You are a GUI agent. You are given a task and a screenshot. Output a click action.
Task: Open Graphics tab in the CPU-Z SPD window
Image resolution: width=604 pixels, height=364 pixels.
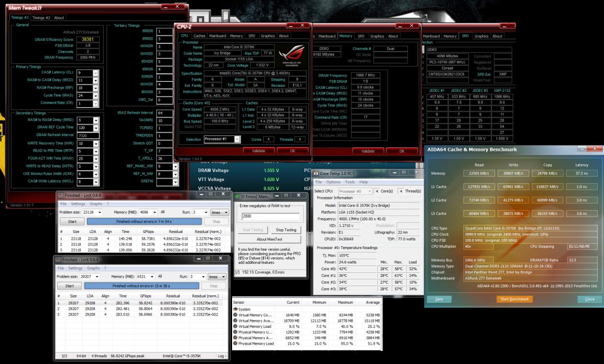point(481,36)
